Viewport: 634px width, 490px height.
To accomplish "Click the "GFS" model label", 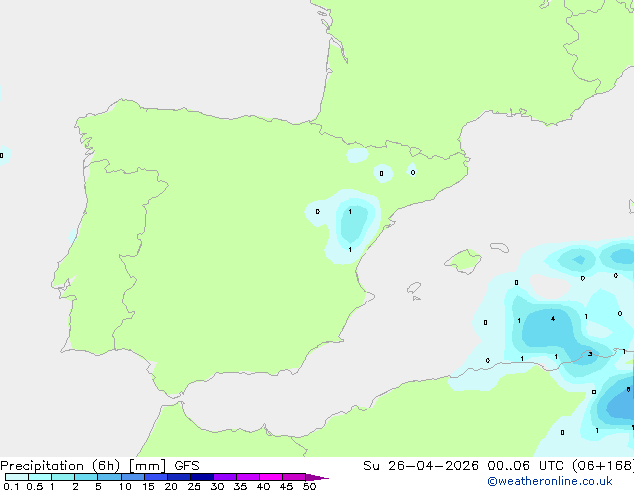I will coord(187,466).
